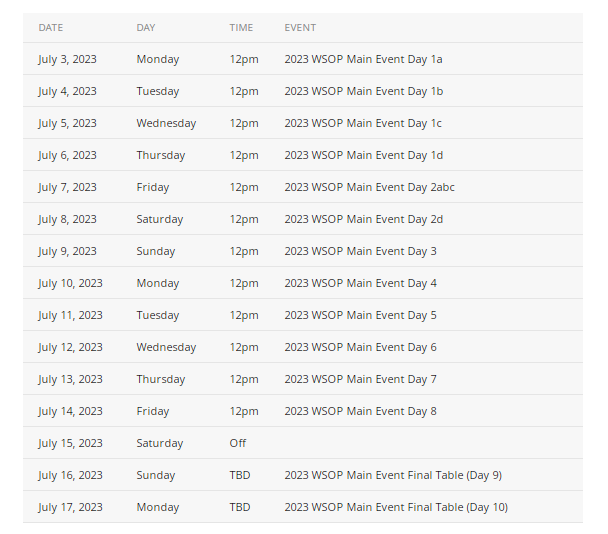
Task: Click Tuesday in the July 4 row
Action: 158,91
